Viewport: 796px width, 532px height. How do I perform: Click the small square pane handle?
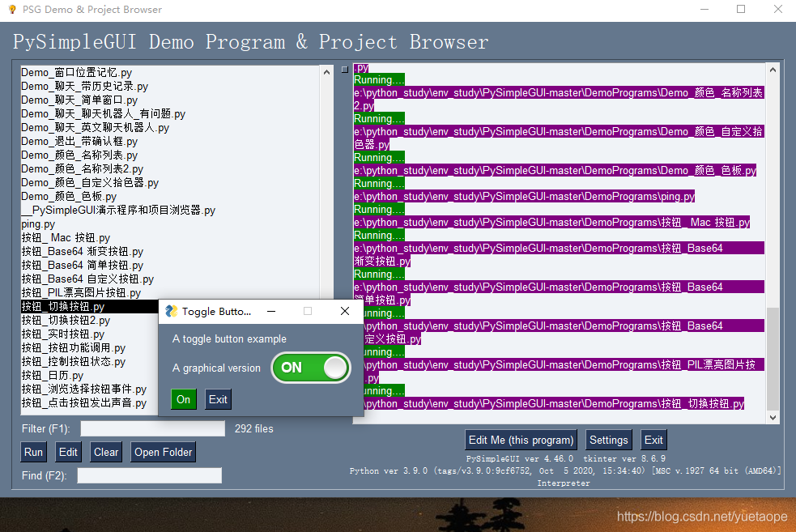(345, 70)
